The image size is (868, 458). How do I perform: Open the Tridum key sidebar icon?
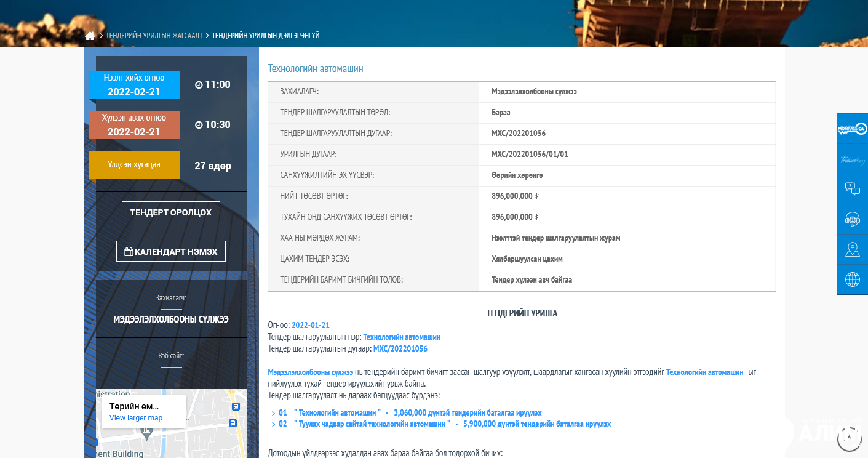coord(853,159)
